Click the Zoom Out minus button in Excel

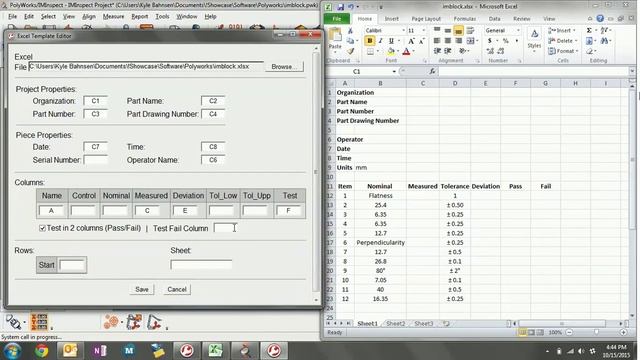[569, 333]
